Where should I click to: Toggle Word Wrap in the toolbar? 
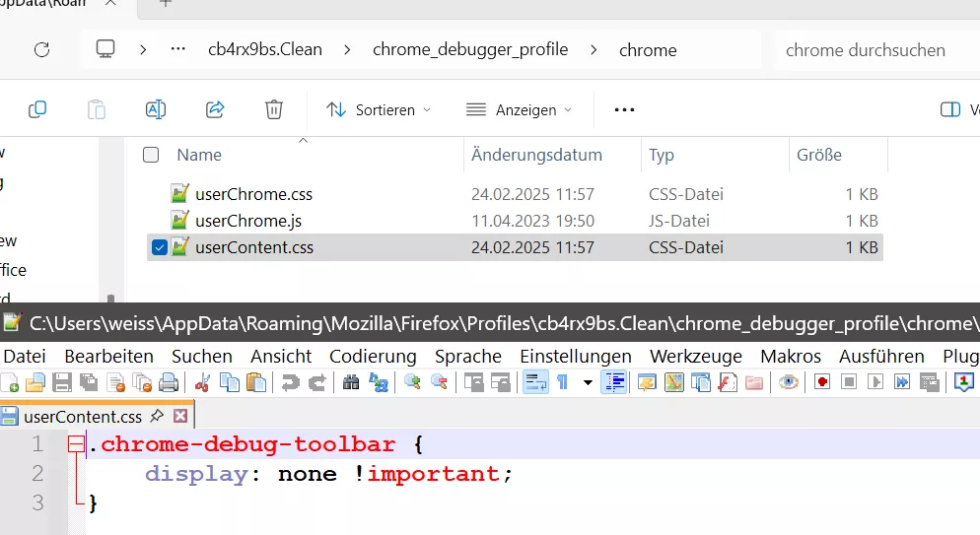(x=535, y=382)
